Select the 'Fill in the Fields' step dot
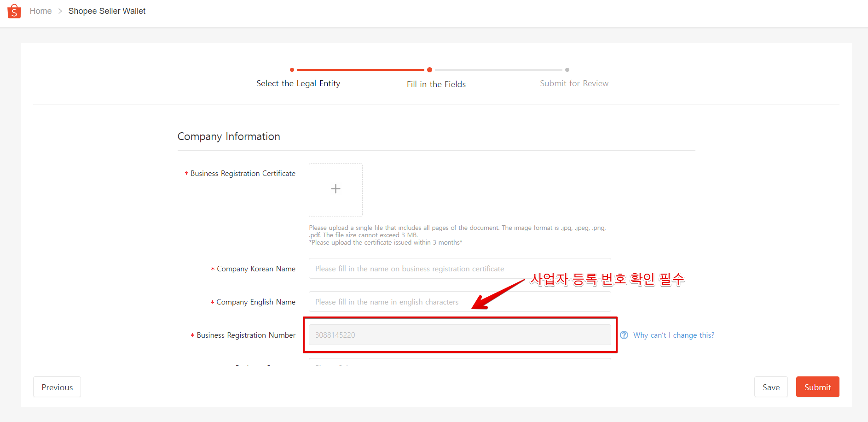868x422 pixels. pyautogui.click(x=429, y=70)
